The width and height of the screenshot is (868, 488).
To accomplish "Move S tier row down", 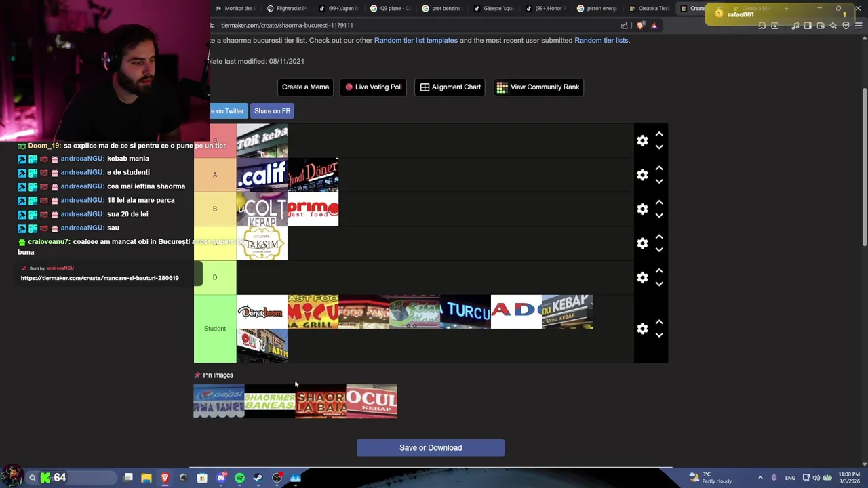I will [659, 147].
